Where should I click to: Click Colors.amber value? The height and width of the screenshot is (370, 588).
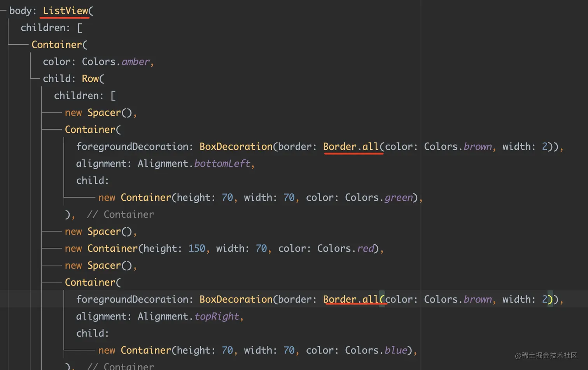click(115, 61)
